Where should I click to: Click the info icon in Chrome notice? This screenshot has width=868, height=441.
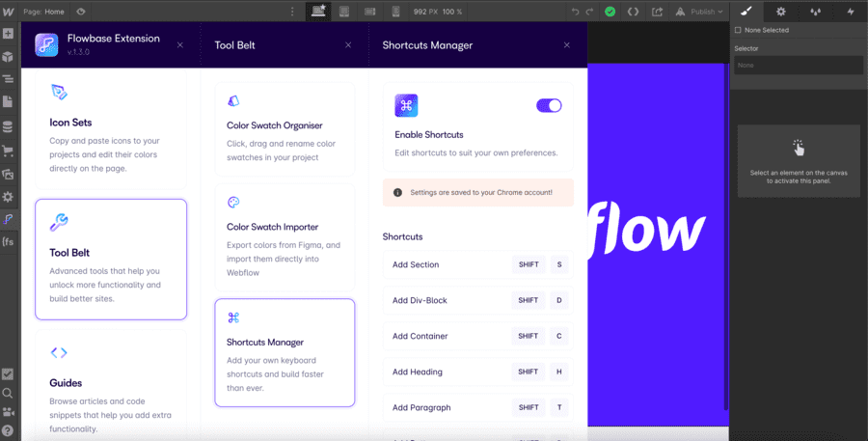point(397,192)
